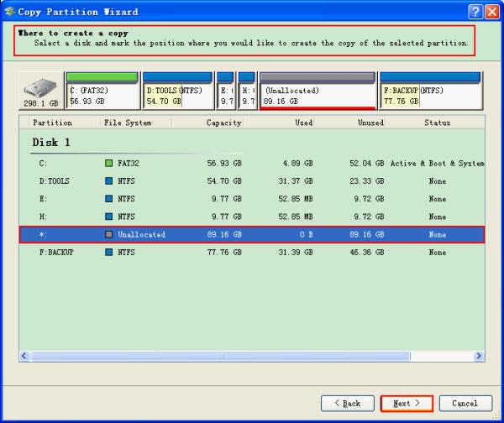
Task: Click the NTFS icon in F:BACKUP row
Action: [108, 252]
